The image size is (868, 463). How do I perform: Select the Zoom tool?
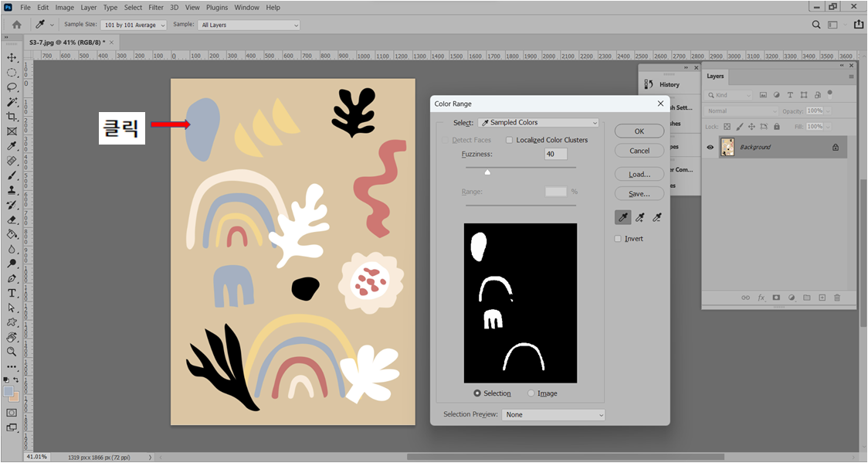(12, 352)
